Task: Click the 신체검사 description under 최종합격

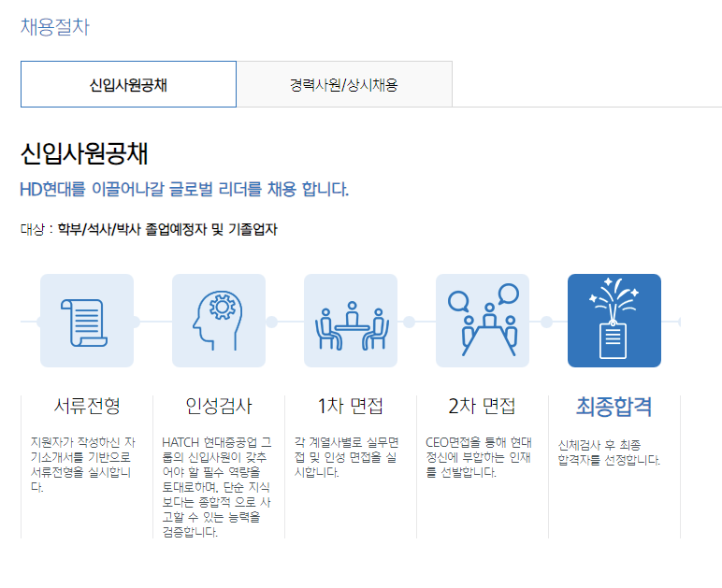Action: (x=609, y=452)
